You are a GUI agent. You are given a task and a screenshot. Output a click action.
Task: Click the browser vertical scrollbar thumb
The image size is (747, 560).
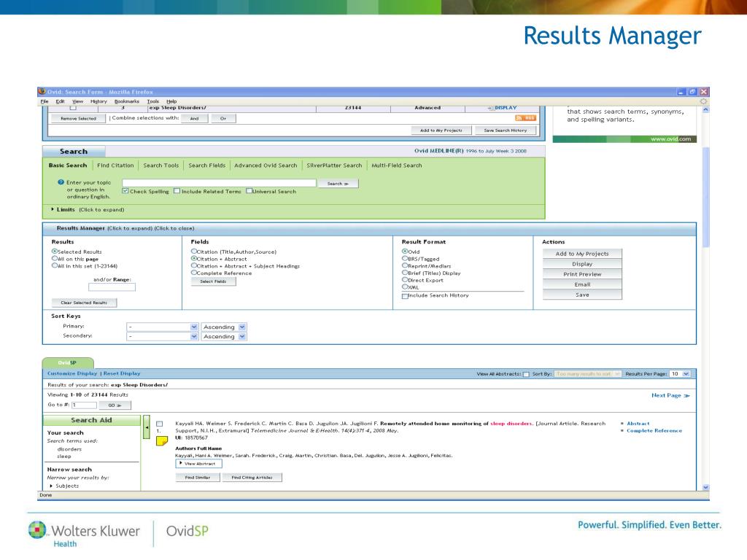(705, 197)
